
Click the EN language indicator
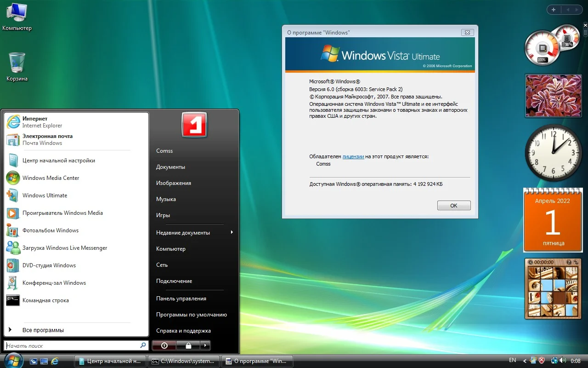tap(513, 360)
